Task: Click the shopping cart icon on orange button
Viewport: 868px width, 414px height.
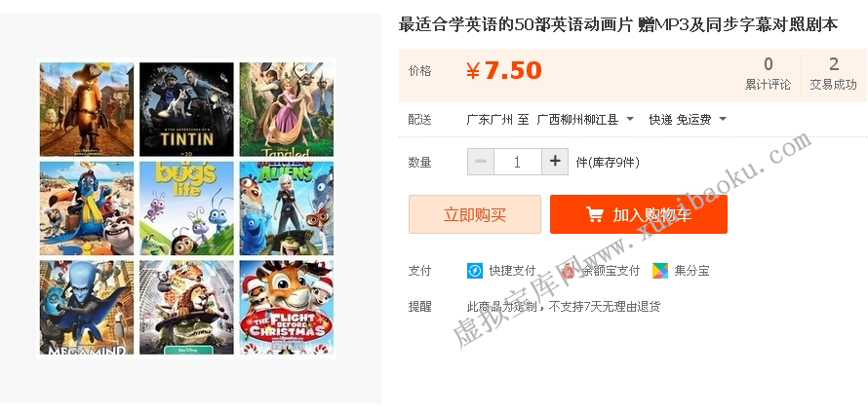Action: tap(595, 214)
